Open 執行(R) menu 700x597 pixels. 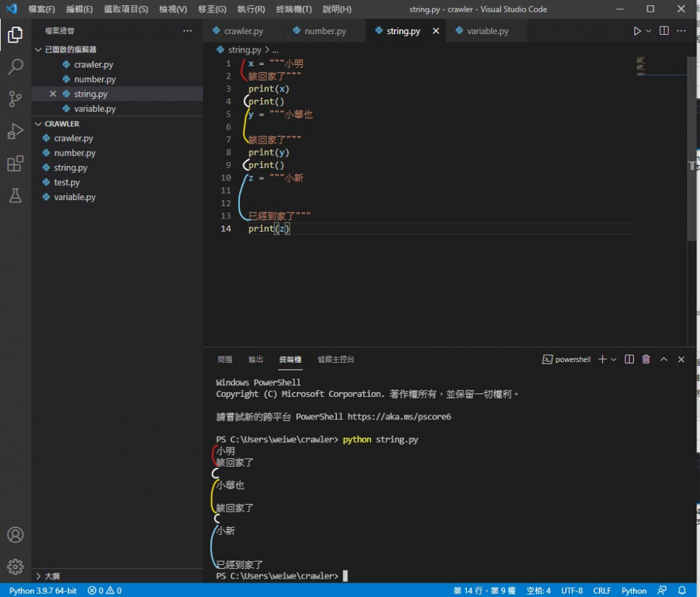[251, 9]
